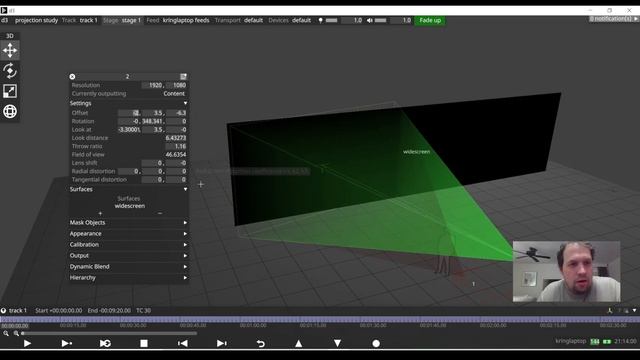Screen dimensions: 640x360
Task: Click the loop section playback button
Action: (105, 344)
